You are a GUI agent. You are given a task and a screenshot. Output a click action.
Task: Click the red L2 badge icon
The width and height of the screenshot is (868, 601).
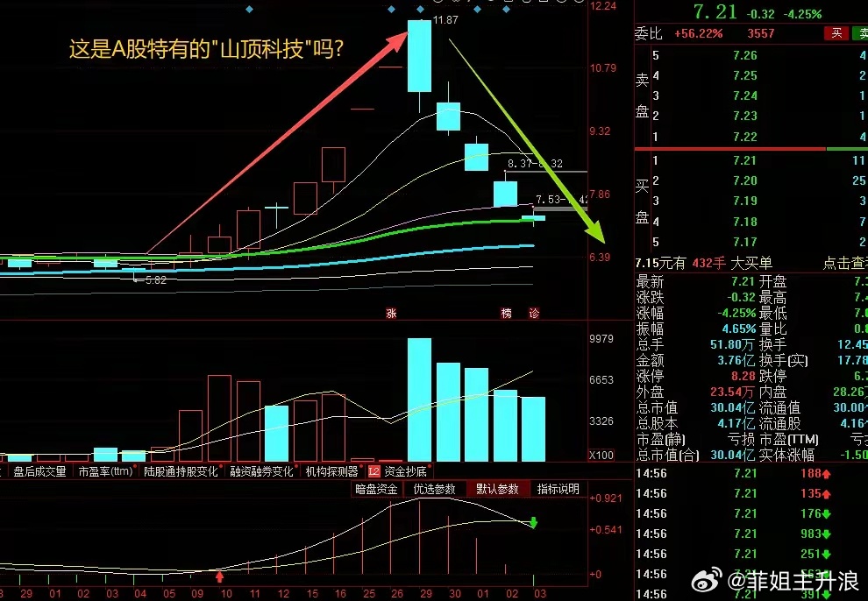[x=374, y=471]
